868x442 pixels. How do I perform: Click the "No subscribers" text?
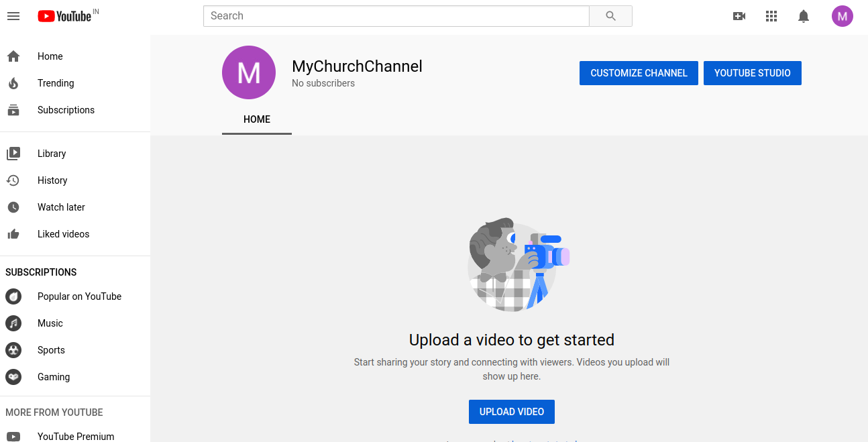(323, 84)
